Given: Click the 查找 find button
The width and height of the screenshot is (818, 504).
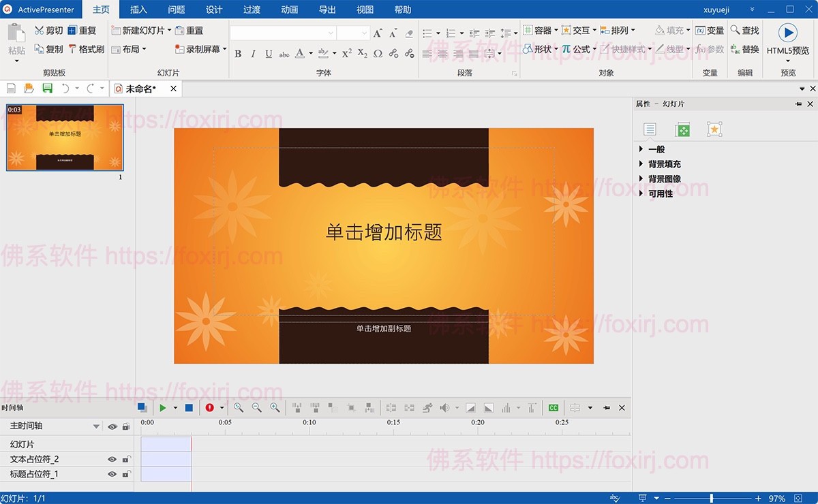Looking at the screenshot, I should (744, 31).
